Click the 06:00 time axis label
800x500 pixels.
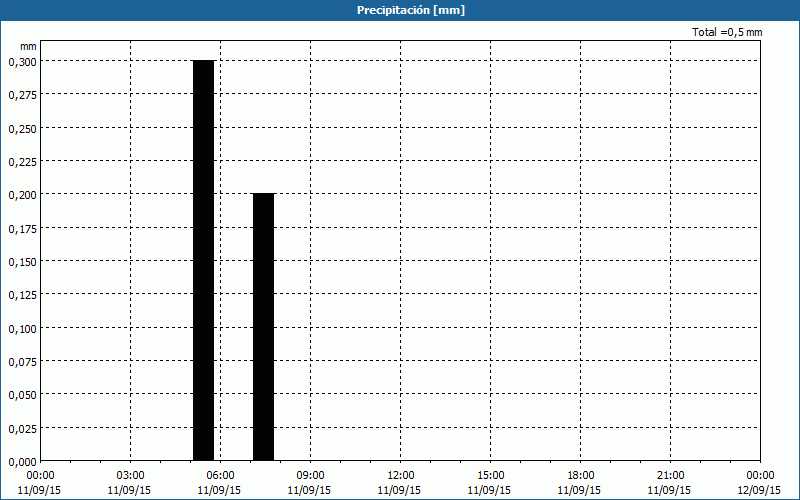click(220, 476)
